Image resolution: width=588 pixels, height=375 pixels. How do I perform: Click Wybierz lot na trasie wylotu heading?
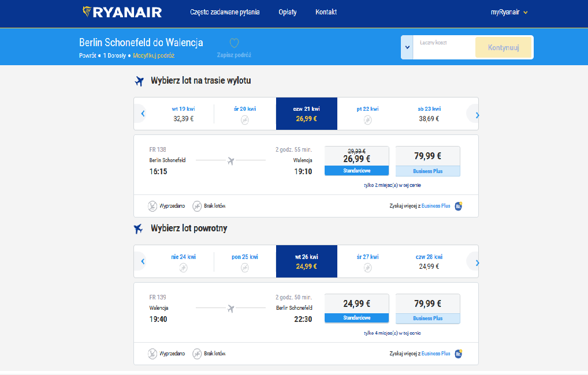(200, 81)
